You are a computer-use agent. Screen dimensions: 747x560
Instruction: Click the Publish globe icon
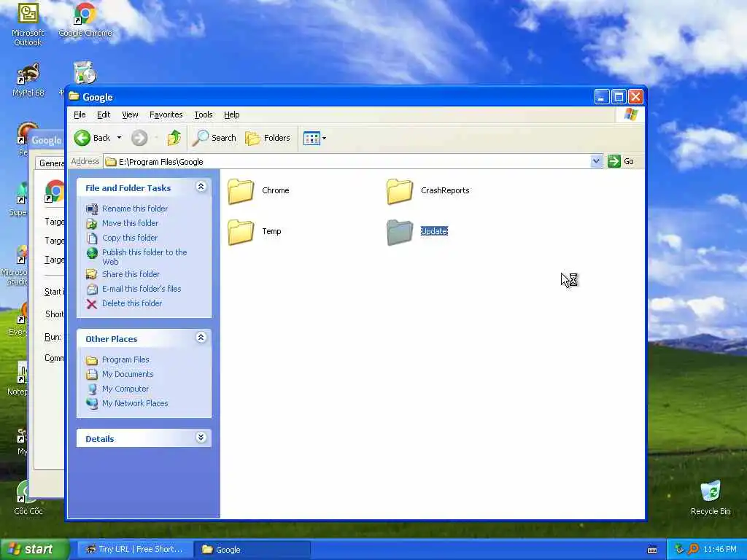[x=92, y=253]
